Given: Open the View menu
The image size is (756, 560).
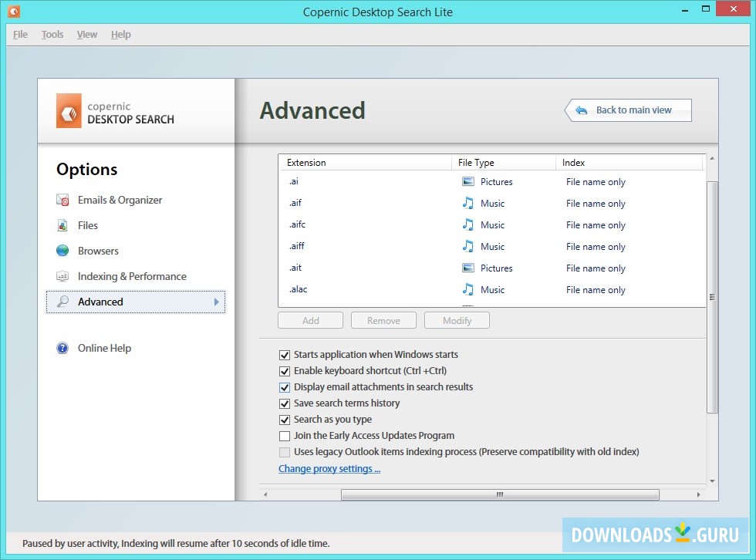Looking at the screenshot, I should tap(86, 34).
